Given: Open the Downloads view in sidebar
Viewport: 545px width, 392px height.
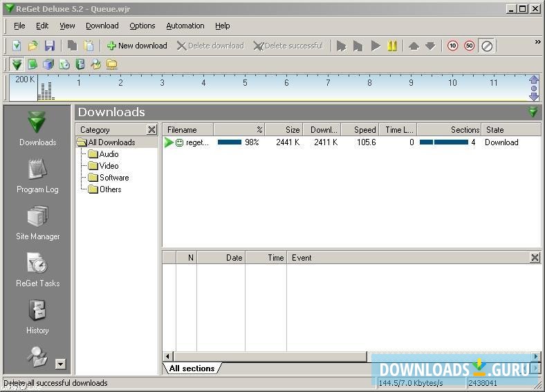Looking at the screenshot, I should click(x=37, y=129).
